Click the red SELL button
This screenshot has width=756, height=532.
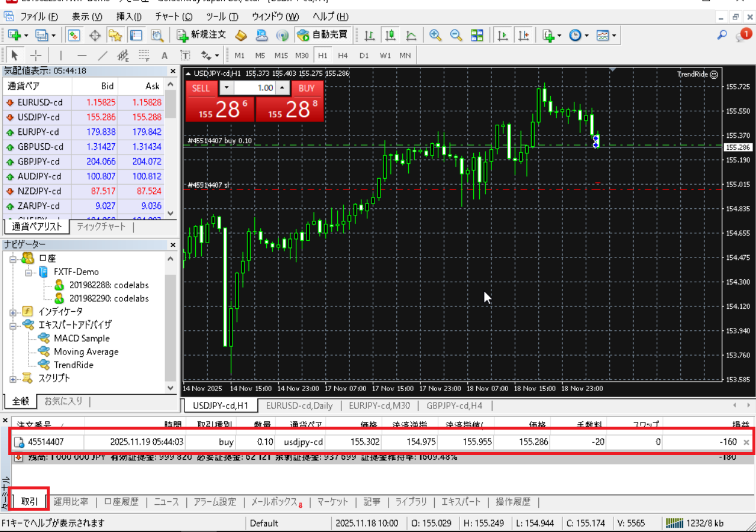click(x=201, y=88)
